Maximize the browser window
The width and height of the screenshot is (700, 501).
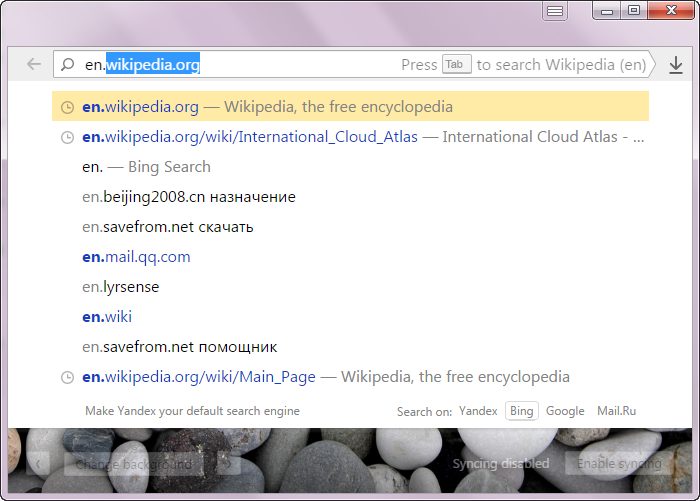coord(634,10)
